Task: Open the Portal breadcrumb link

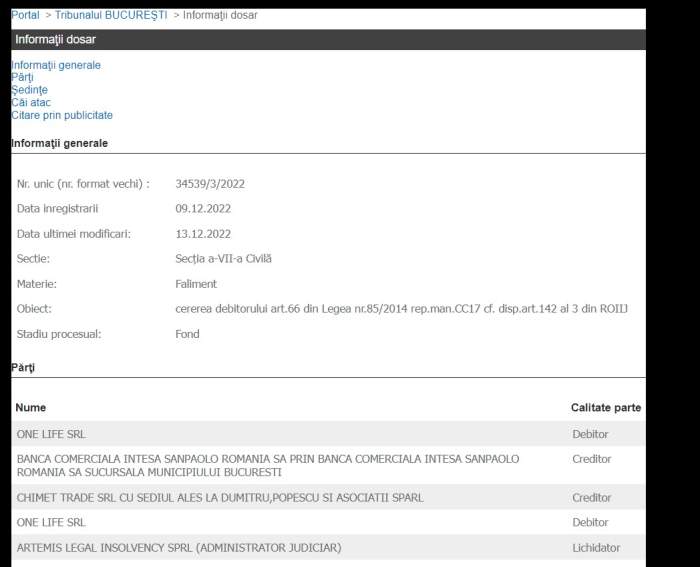Action: coord(25,15)
